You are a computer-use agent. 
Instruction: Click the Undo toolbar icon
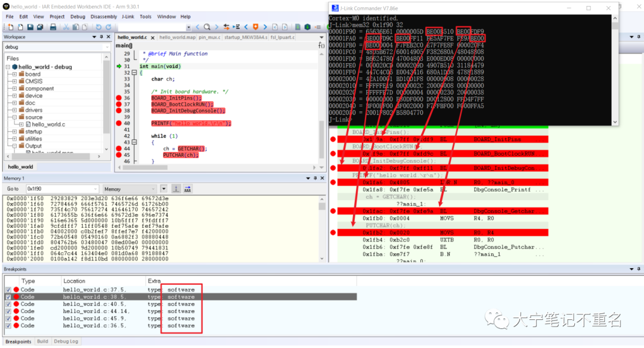coord(98,27)
